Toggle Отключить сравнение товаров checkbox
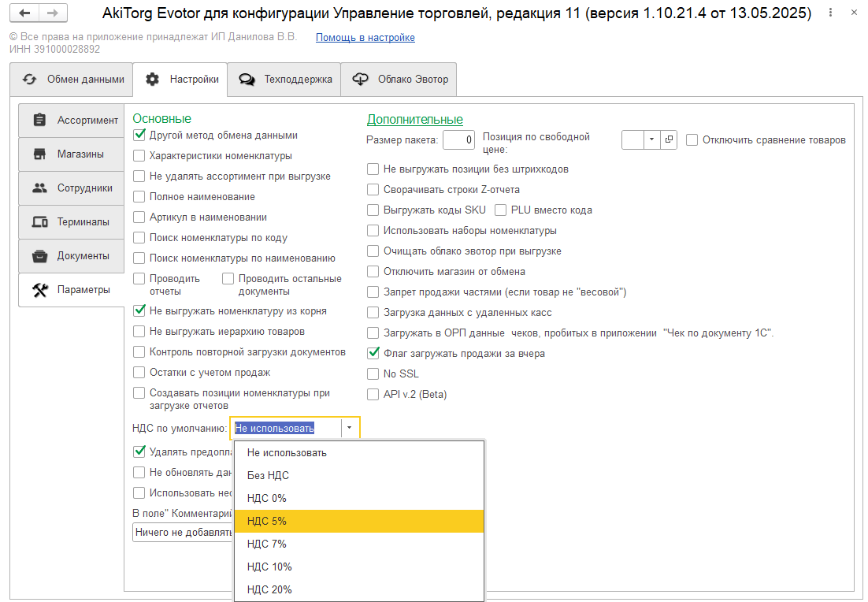Screen dimensions: 868x602 (x=692, y=139)
